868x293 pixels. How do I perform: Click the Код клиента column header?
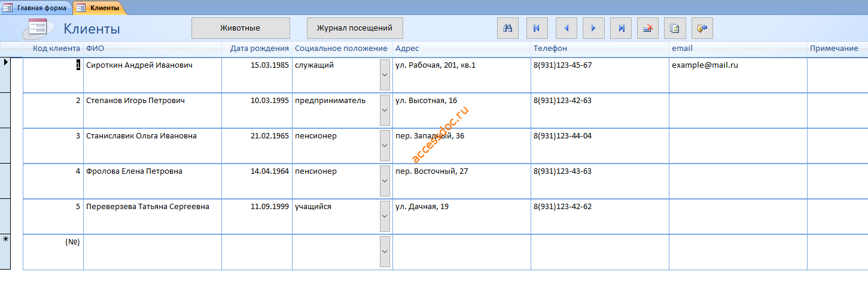[x=56, y=49]
